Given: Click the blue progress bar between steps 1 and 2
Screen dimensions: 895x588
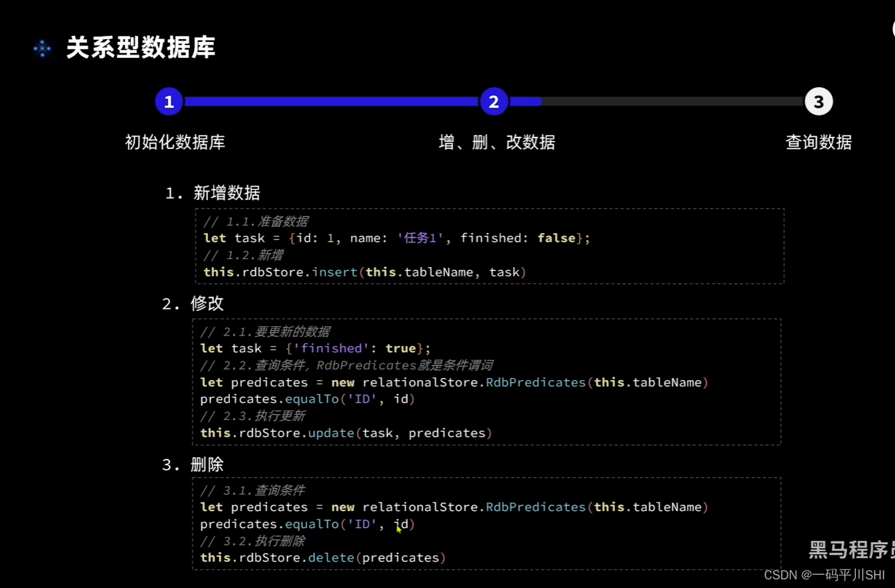Looking at the screenshot, I should [x=331, y=102].
